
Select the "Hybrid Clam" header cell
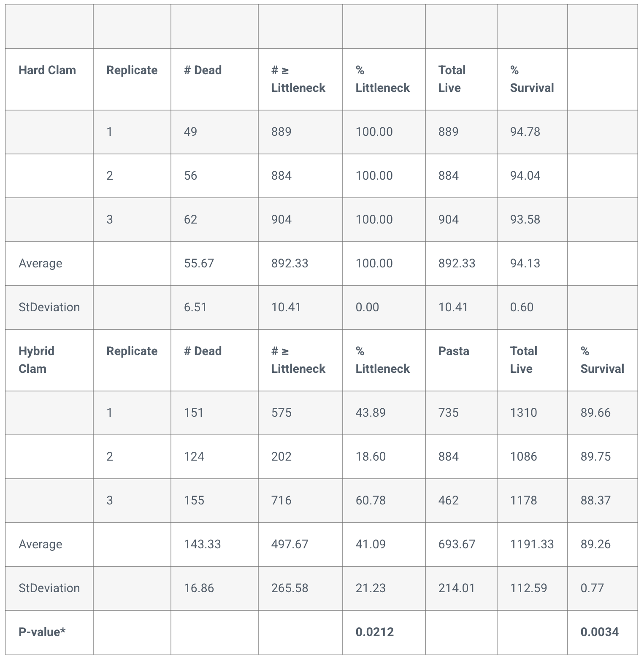pyautogui.click(x=37, y=360)
